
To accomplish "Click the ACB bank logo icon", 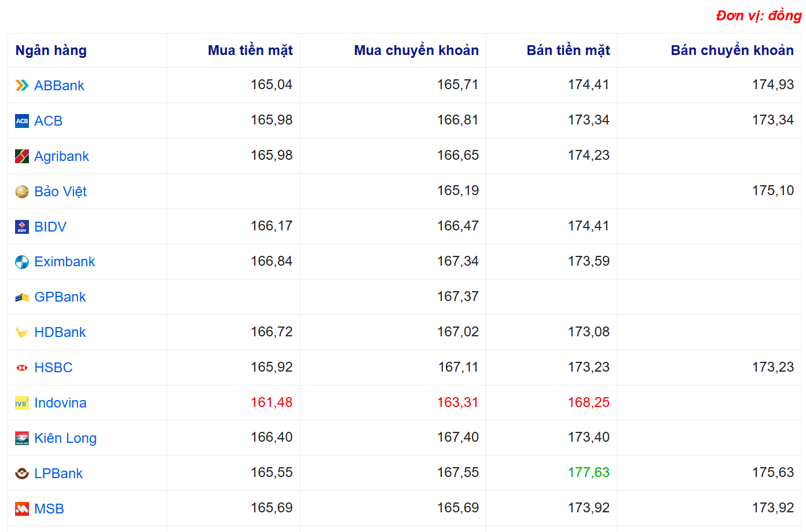I will point(22,121).
